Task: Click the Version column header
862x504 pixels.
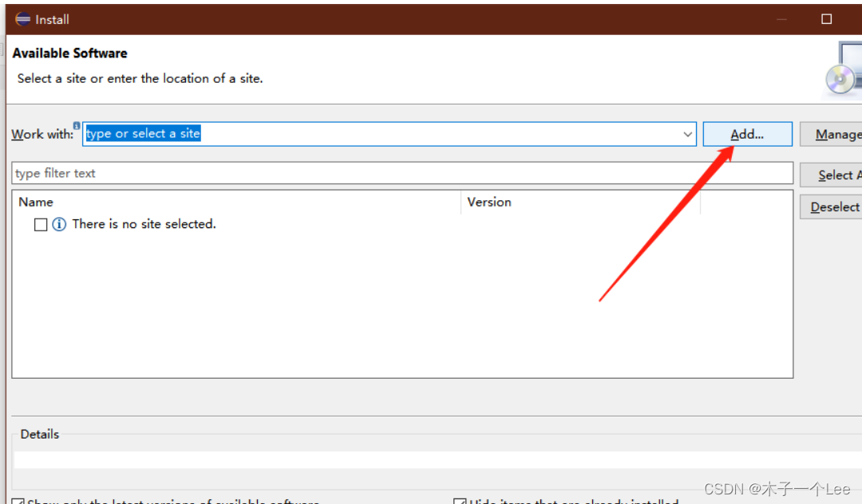Action: point(580,202)
